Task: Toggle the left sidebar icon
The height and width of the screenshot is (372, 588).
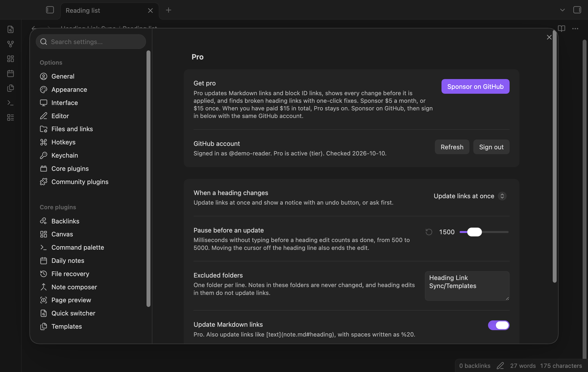Action: click(x=49, y=10)
